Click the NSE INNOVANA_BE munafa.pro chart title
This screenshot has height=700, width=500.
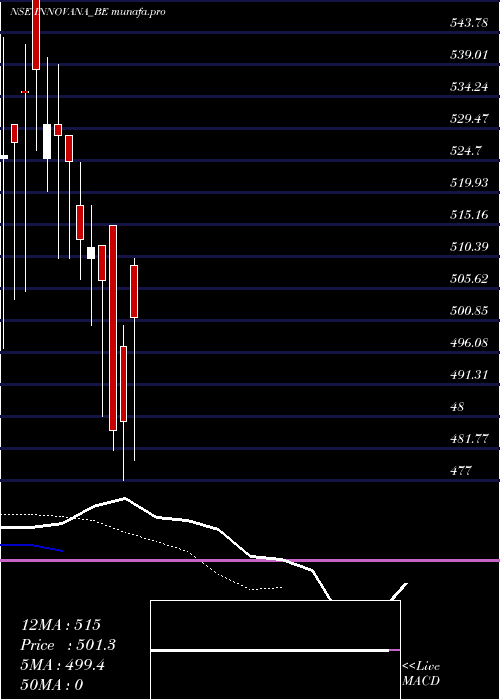click(88, 12)
